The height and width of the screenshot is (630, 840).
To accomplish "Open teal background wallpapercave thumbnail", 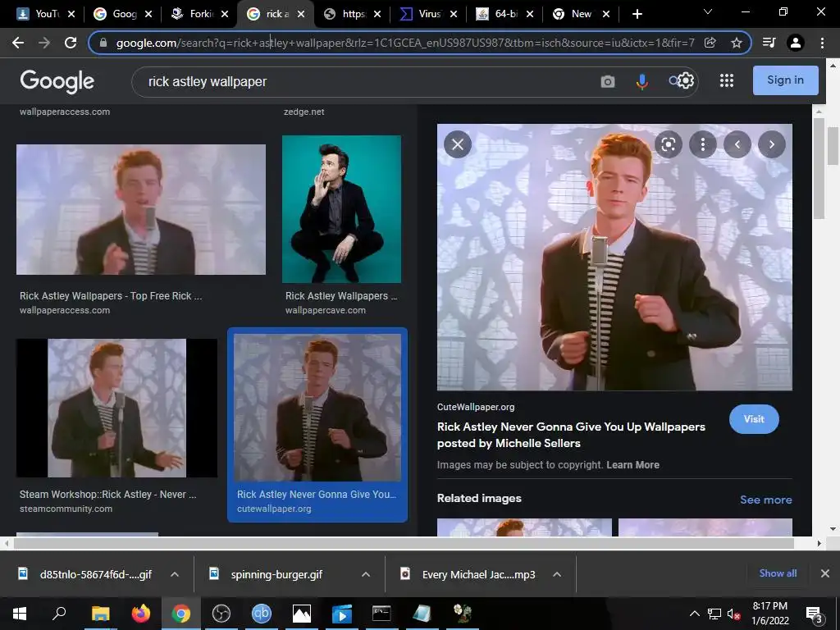I will [x=341, y=209].
